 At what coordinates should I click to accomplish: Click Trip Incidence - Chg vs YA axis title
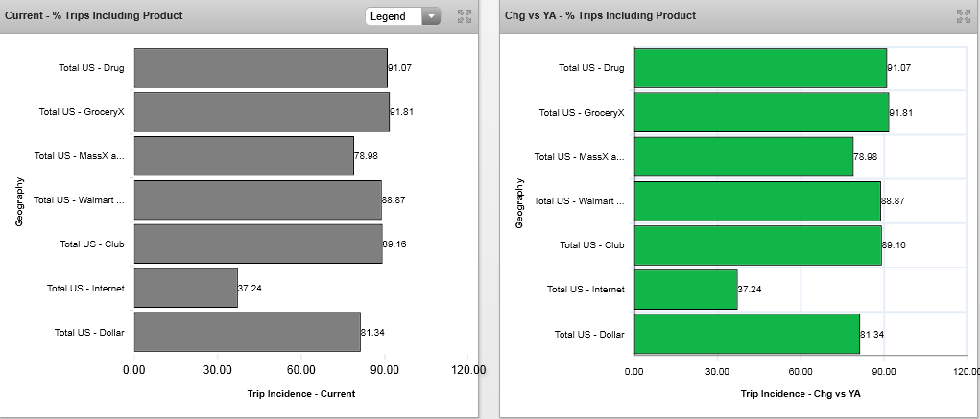[x=801, y=393]
